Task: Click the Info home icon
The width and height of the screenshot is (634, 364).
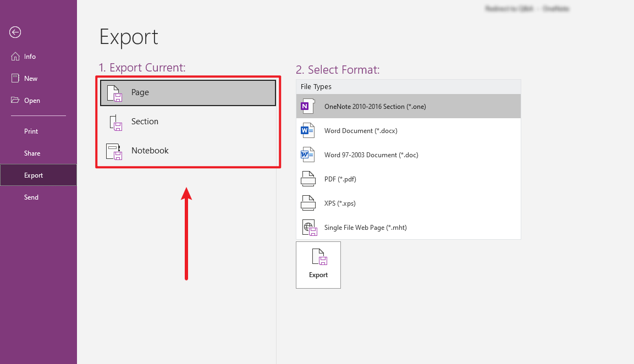Action: click(15, 56)
